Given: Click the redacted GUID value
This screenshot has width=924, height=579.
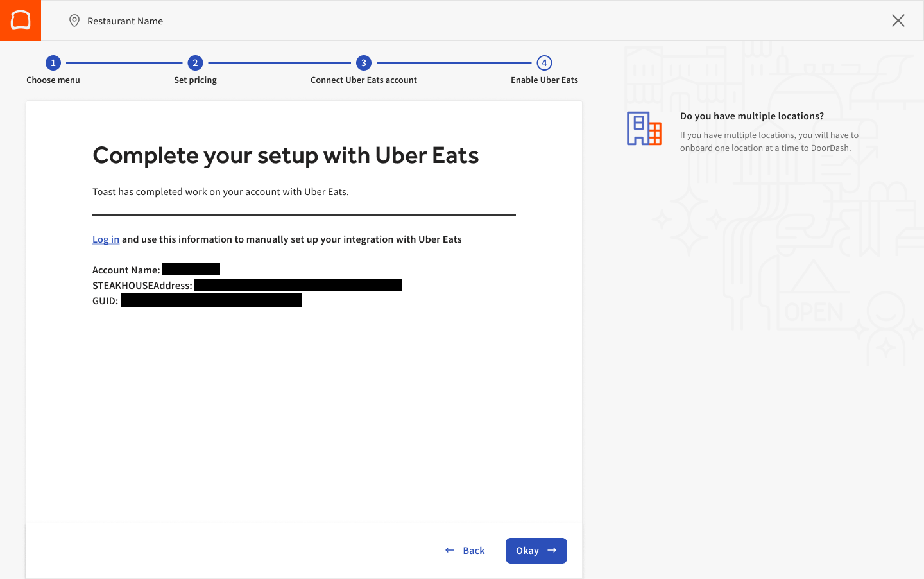Looking at the screenshot, I should [x=210, y=300].
